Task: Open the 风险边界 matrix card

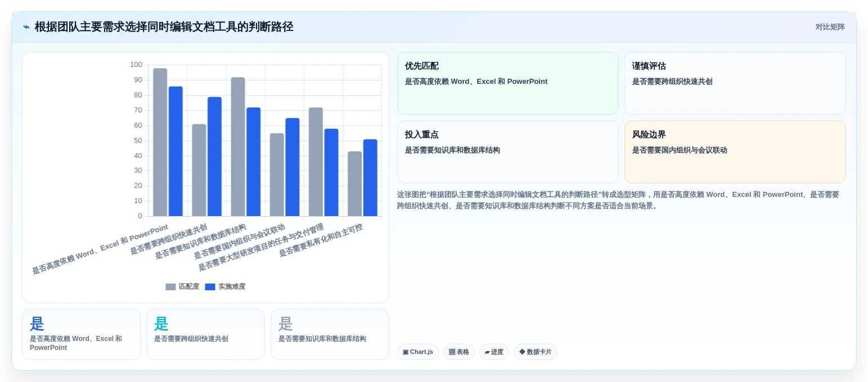Action: (x=735, y=152)
